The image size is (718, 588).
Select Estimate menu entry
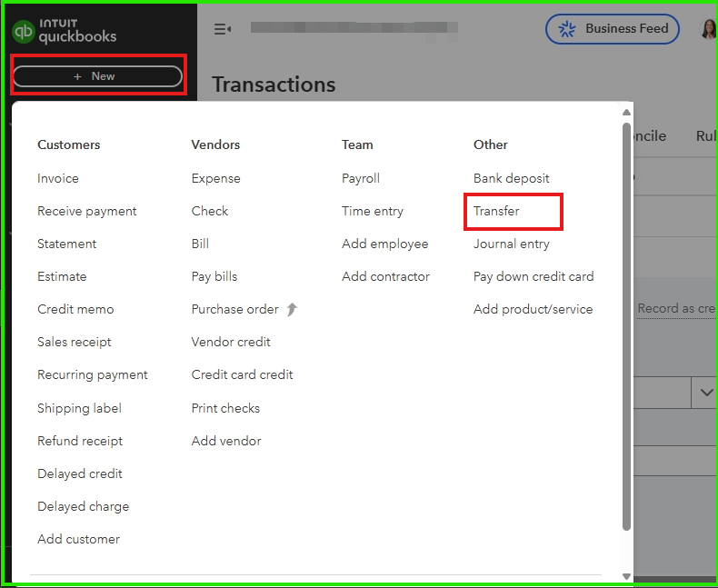62,276
